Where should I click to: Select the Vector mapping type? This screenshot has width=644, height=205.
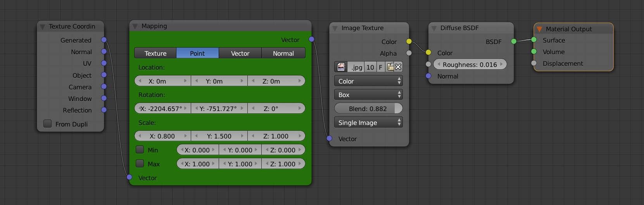pos(240,53)
